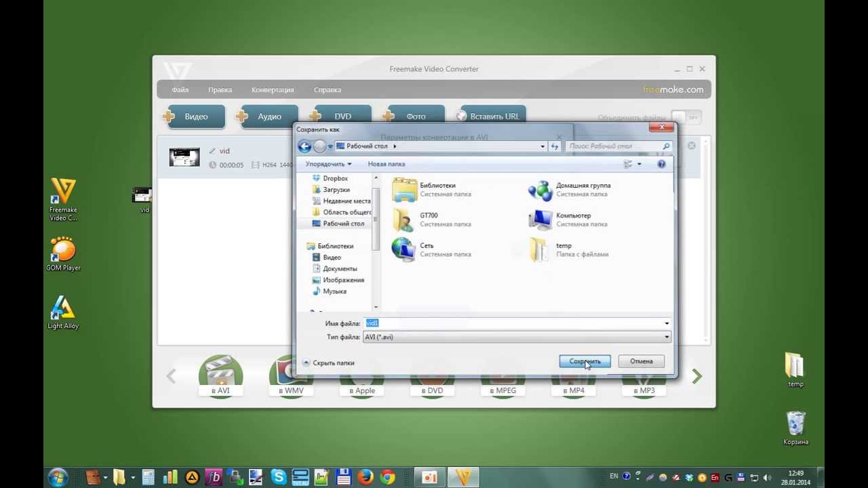
Task: Click Скрыть папки to hide folders
Action: [328, 363]
